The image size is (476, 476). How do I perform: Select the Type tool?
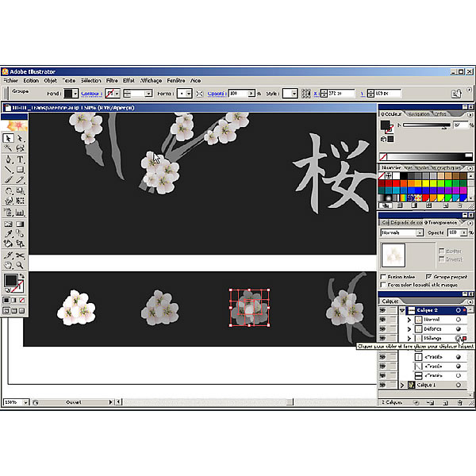point(20,159)
